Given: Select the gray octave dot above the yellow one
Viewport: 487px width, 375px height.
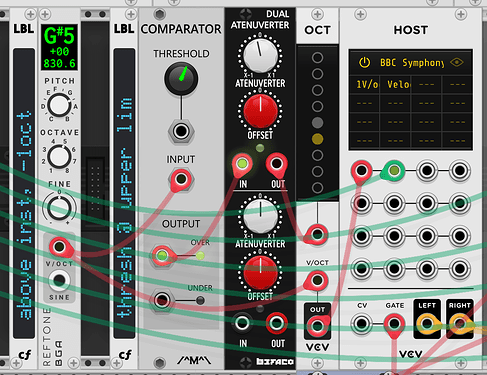Looking at the screenshot, I should tap(317, 123).
